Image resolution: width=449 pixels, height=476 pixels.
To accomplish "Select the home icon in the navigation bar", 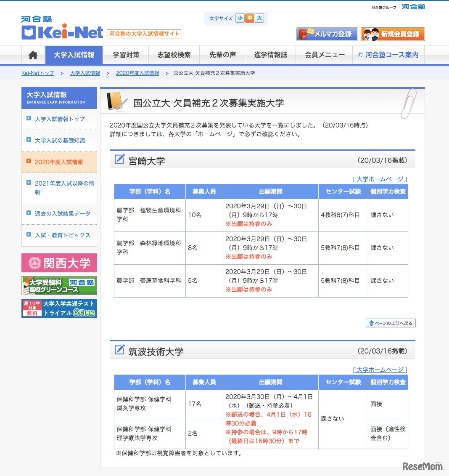I will coord(33,55).
